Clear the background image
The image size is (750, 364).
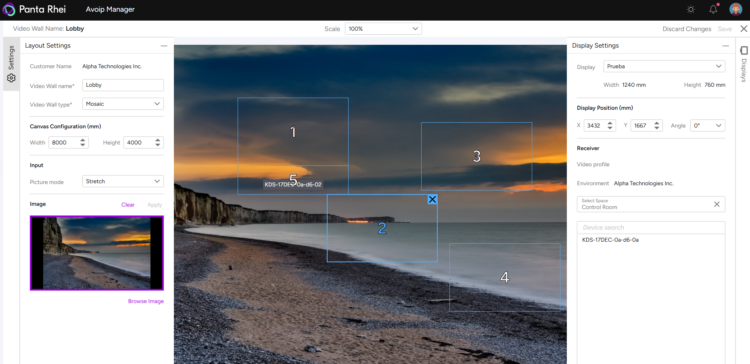click(x=128, y=205)
